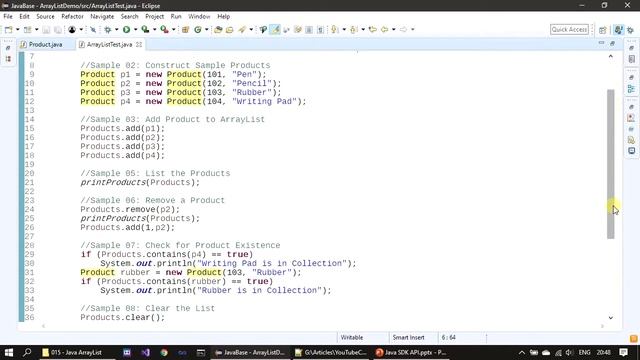Click the Save toolbar icon

[x=46, y=30]
